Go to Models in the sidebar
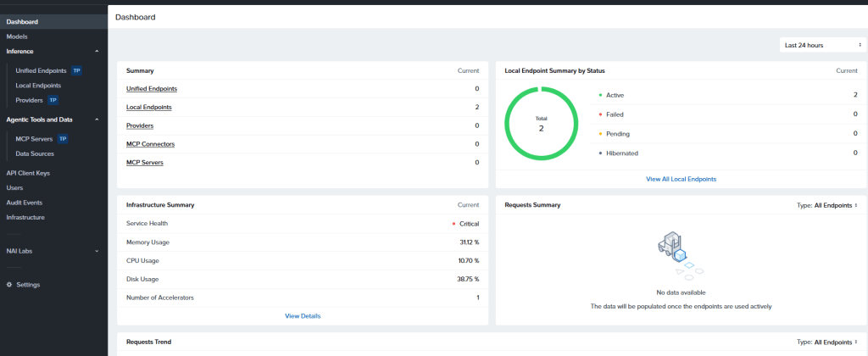This screenshot has width=868, height=356. point(17,36)
